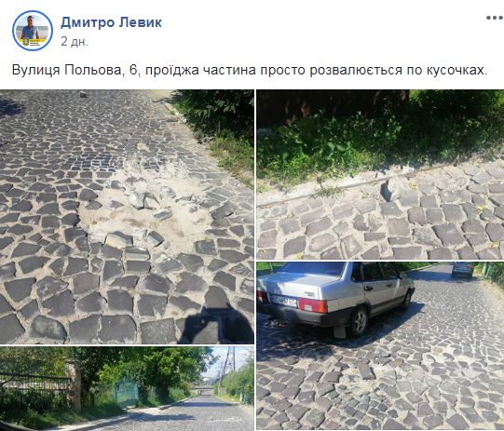Click the silver car's rear license plate
Screen dimensions: 504x431
283,300
